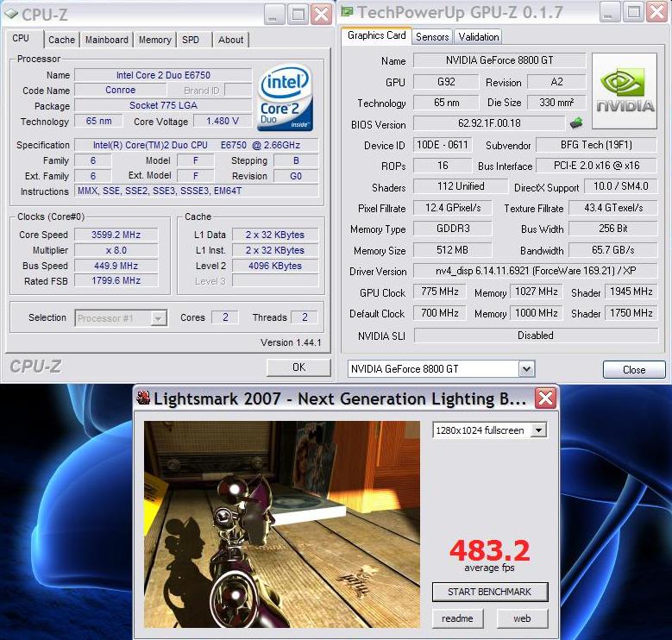The image size is (672, 640).
Task: Open the About tab in CPU-Z
Action: (230, 40)
